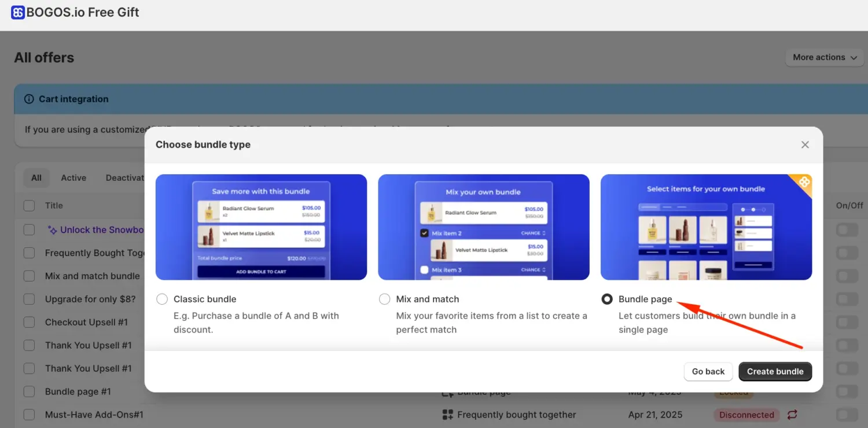Screen dimensions: 868x428
Task: Click the Classic bundle preview image
Action: (x=261, y=227)
